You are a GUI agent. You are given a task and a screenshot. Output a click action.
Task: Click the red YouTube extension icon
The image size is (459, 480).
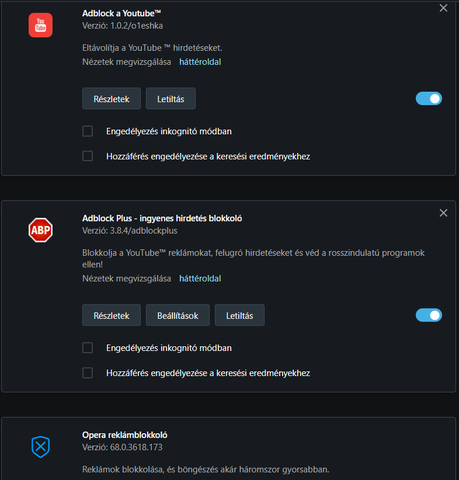(40, 25)
